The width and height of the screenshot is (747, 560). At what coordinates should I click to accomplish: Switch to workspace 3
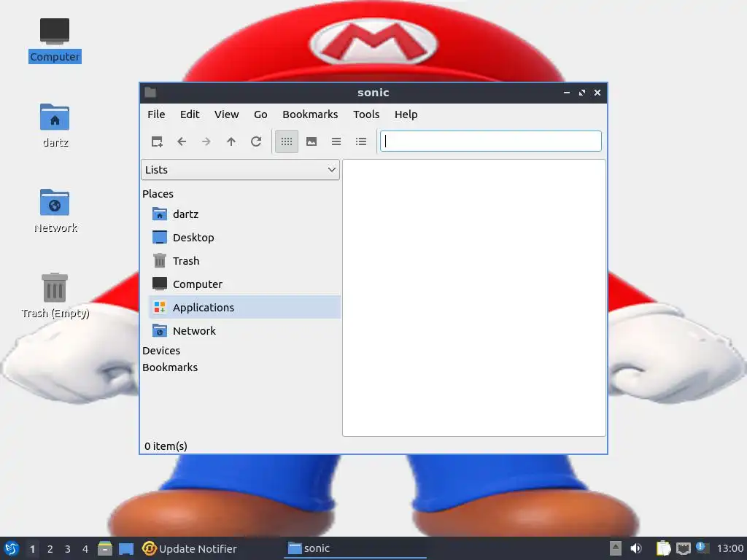(x=68, y=549)
